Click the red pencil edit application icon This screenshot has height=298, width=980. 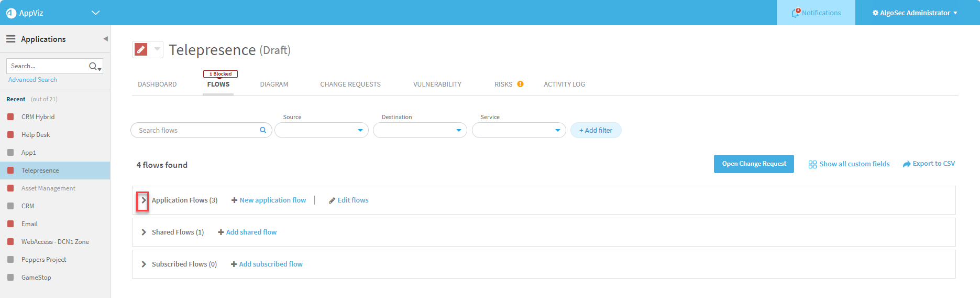[141, 49]
